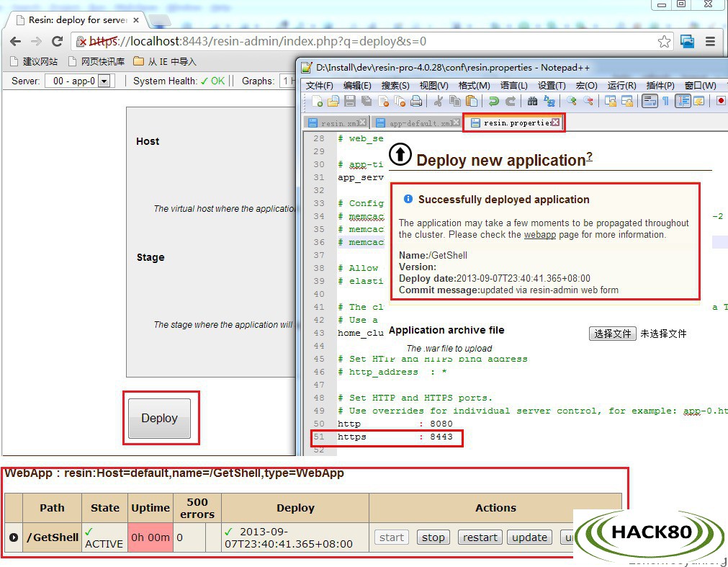
Task: Restart the /GetShell web application
Action: coord(480,537)
